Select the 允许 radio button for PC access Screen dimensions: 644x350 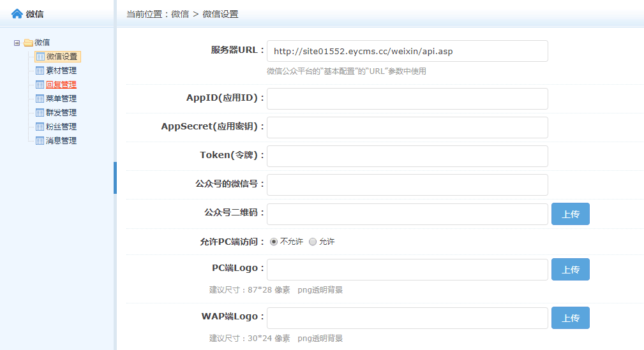click(313, 242)
